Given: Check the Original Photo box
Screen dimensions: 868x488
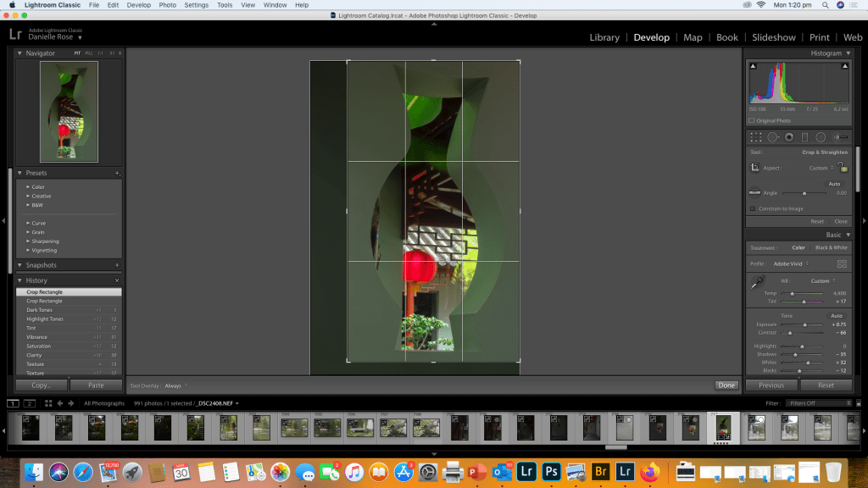Looking at the screenshot, I should [751, 120].
